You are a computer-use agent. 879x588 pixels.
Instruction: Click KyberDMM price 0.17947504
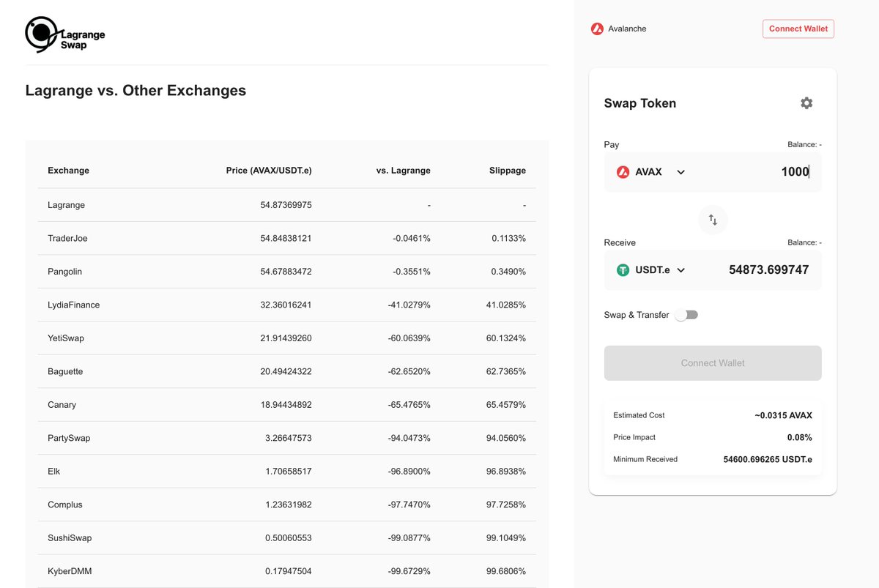click(x=289, y=571)
